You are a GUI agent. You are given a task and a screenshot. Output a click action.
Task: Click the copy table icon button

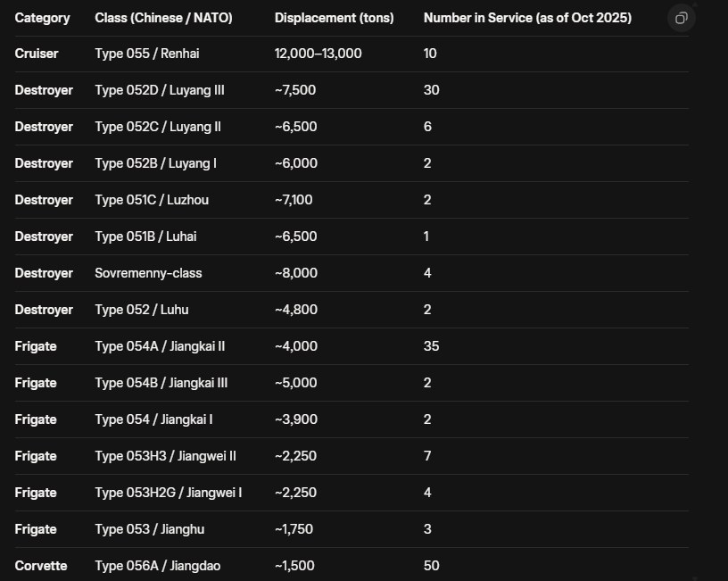(681, 18)
